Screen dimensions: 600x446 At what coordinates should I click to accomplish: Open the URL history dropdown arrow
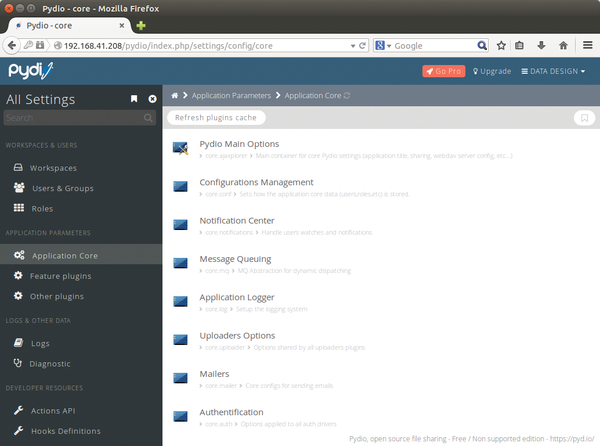tap(353, 46)
